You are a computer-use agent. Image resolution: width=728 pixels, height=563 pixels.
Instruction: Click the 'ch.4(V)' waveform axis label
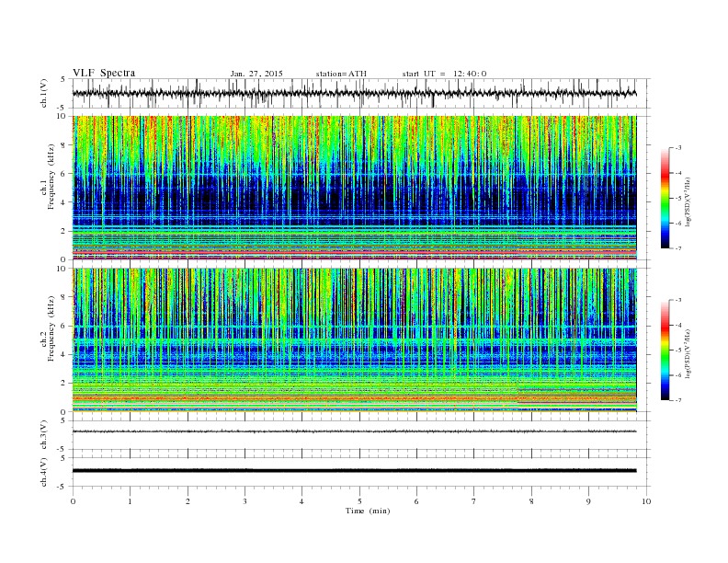tap(44, 472)
